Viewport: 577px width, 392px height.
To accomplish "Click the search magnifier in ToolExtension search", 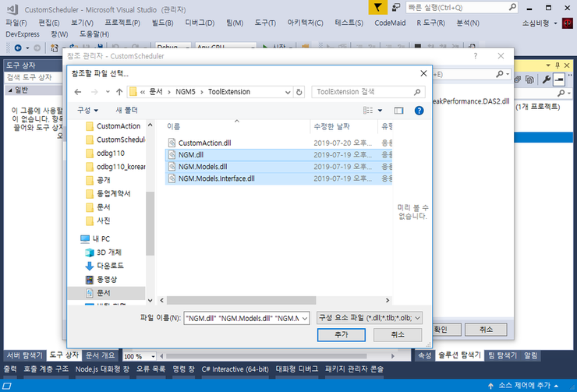I will pyautogui.click(x=417, y=92).
